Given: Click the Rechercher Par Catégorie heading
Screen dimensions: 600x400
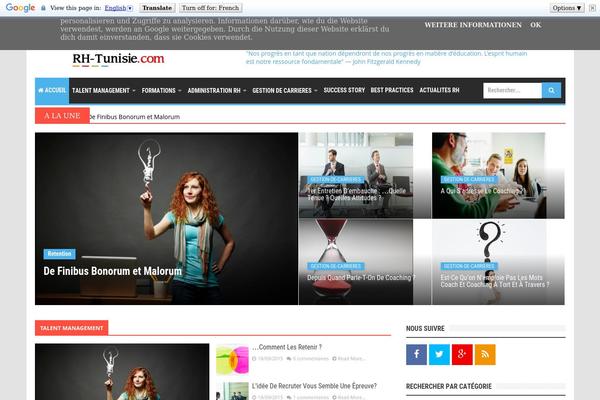Looking at the screenshot, I should [x=449, y=386].
